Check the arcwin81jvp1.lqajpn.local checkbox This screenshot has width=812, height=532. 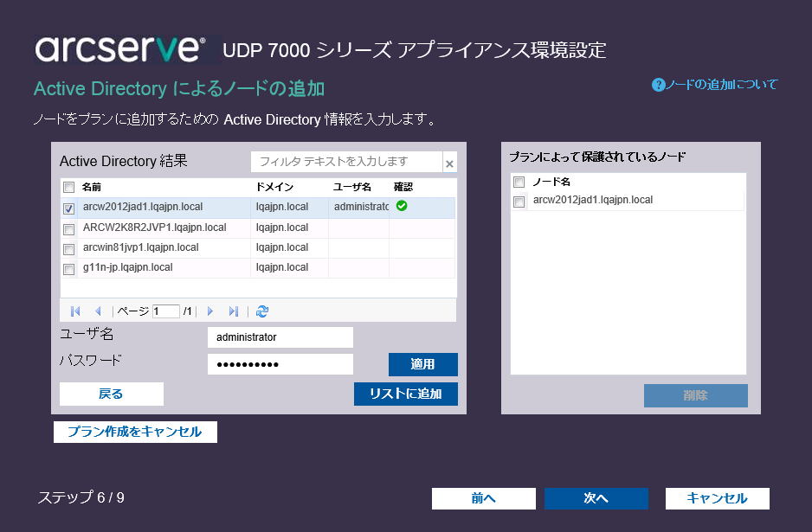point(69,249)
